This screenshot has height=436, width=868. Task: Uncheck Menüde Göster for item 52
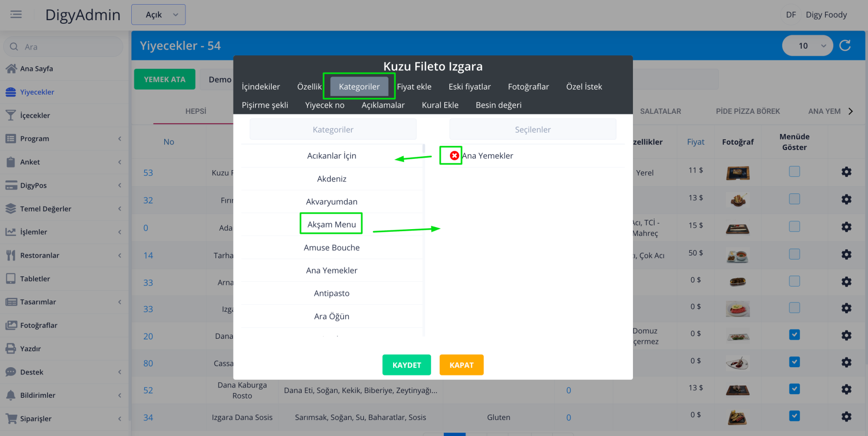click(x=794, y=389)
